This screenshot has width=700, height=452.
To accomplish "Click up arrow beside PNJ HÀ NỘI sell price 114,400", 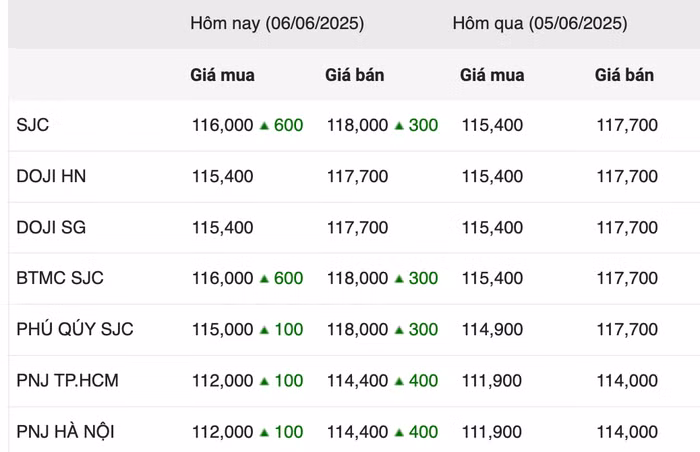I will tap(399, 432).
